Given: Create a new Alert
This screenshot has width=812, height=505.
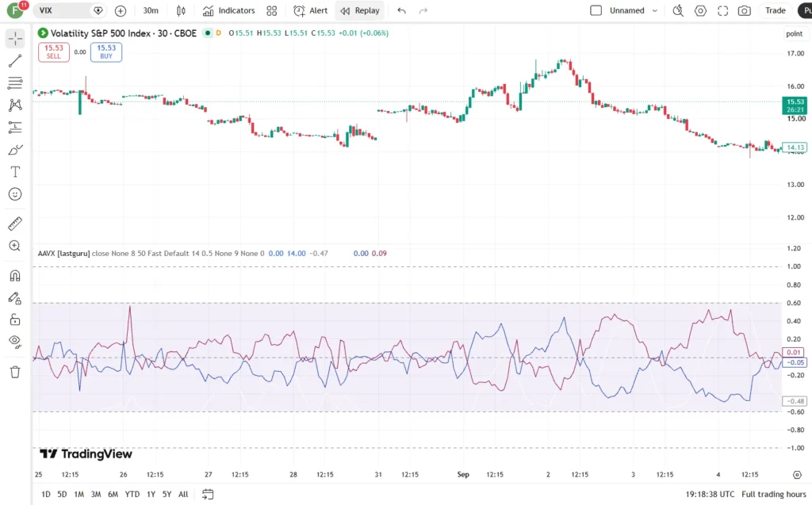Looking at the screenshot, I should point(310,10).
